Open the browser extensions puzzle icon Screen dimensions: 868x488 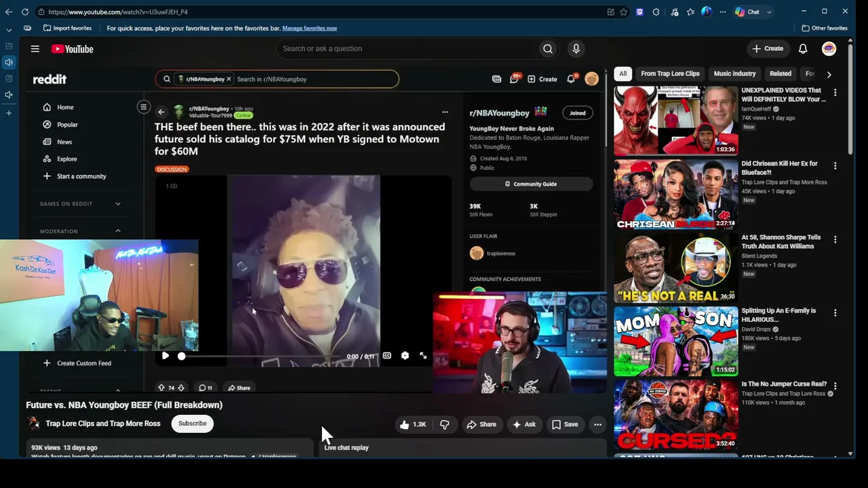(x=656, y=12)
